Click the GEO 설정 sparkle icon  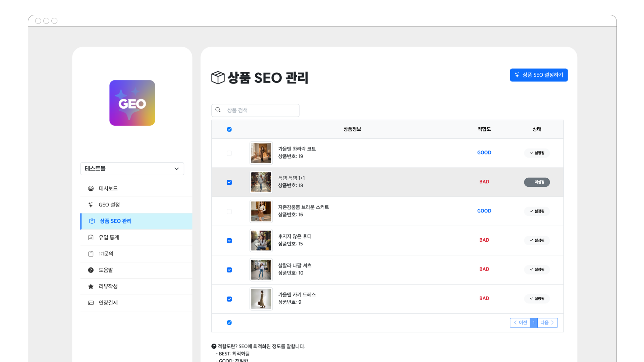91,205
